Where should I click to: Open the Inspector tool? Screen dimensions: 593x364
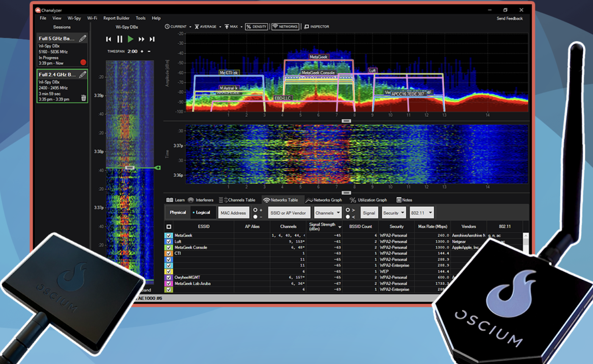pyautogui.click(x=316, y=27)
